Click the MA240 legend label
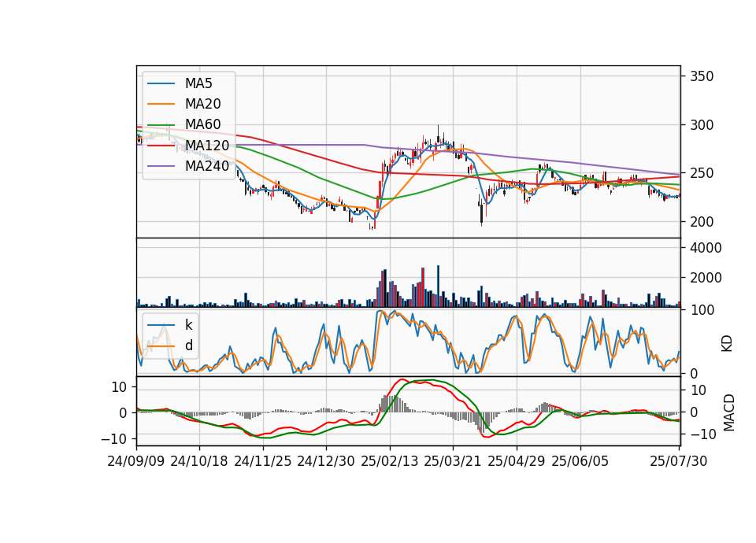Image resolution: width=756 pixels, height=543 pixels. pos(207,166)
